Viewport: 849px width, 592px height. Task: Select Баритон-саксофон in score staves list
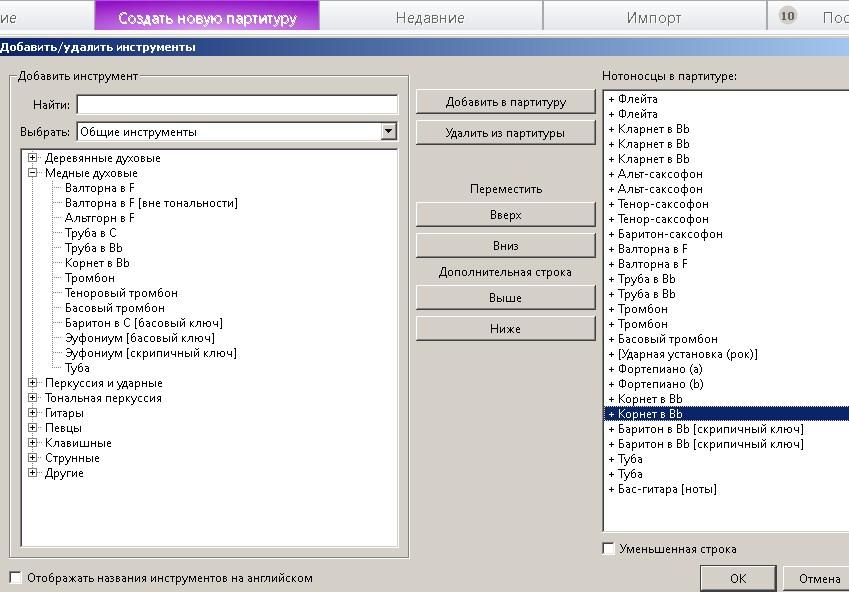pos(670,234)
